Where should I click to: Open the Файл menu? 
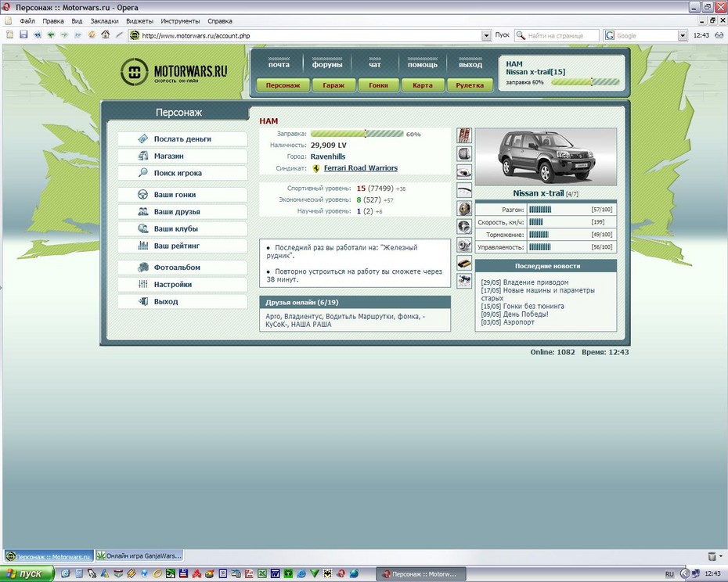coord(27,21)
